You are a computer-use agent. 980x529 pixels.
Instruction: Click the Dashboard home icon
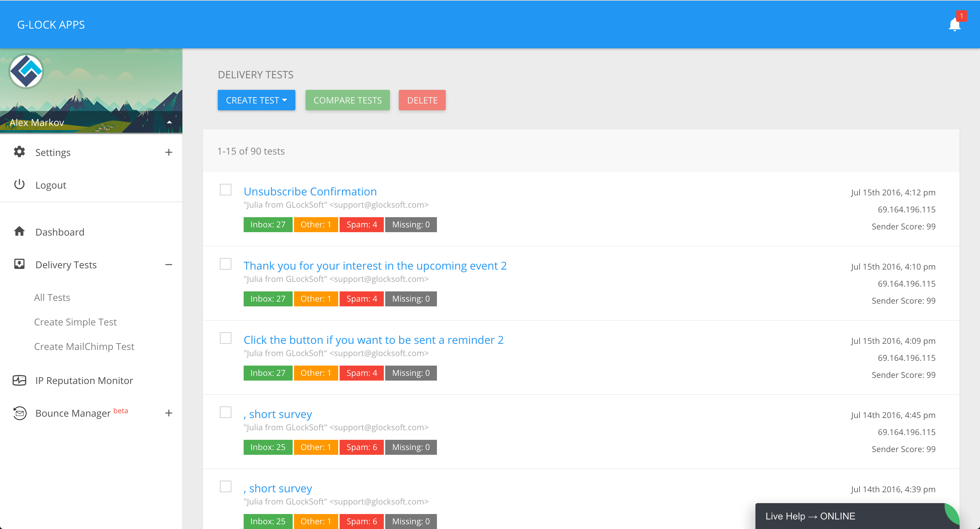click(x=19, y=231)
